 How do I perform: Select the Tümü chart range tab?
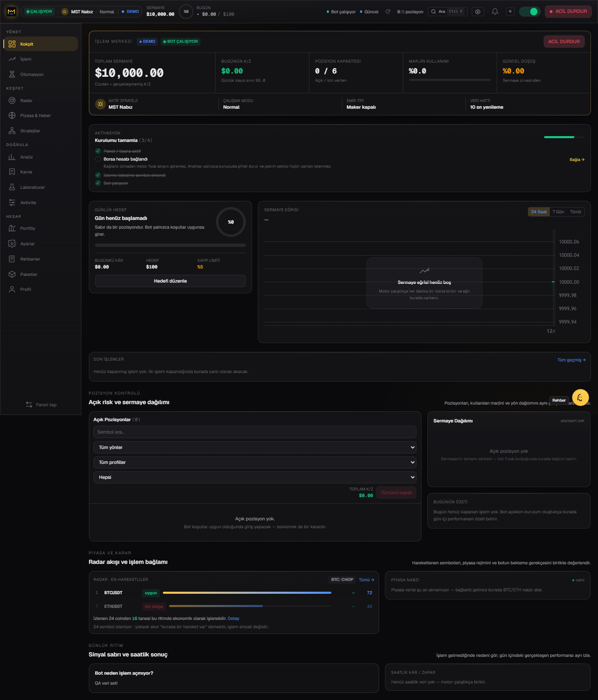[576, 212]
